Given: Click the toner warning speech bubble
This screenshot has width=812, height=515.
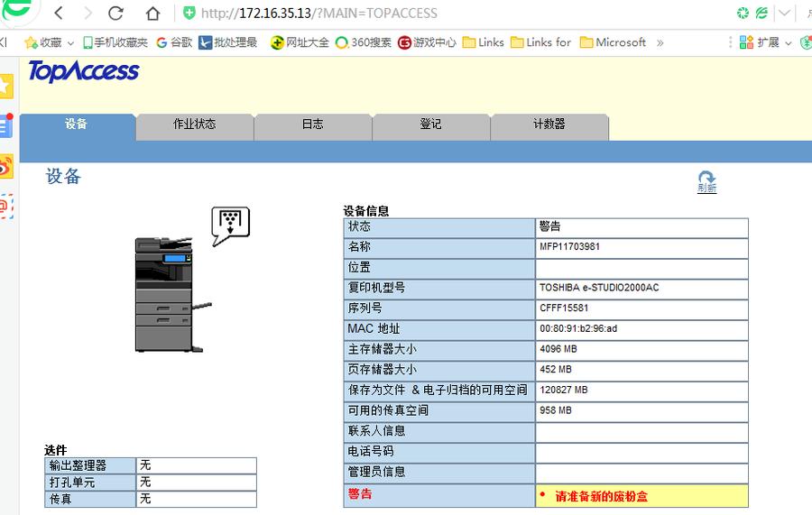Looking at the screenshot, I should coord(230,225).
